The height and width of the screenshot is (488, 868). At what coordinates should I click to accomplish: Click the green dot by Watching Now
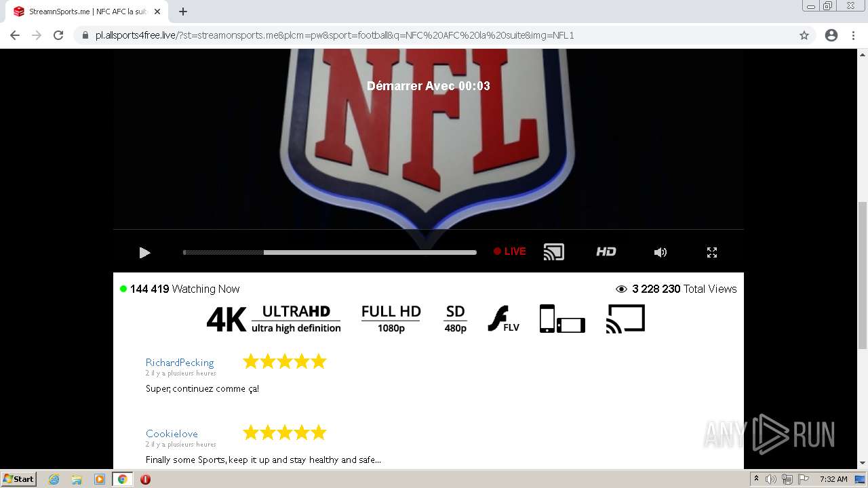[x=123, y=289]
